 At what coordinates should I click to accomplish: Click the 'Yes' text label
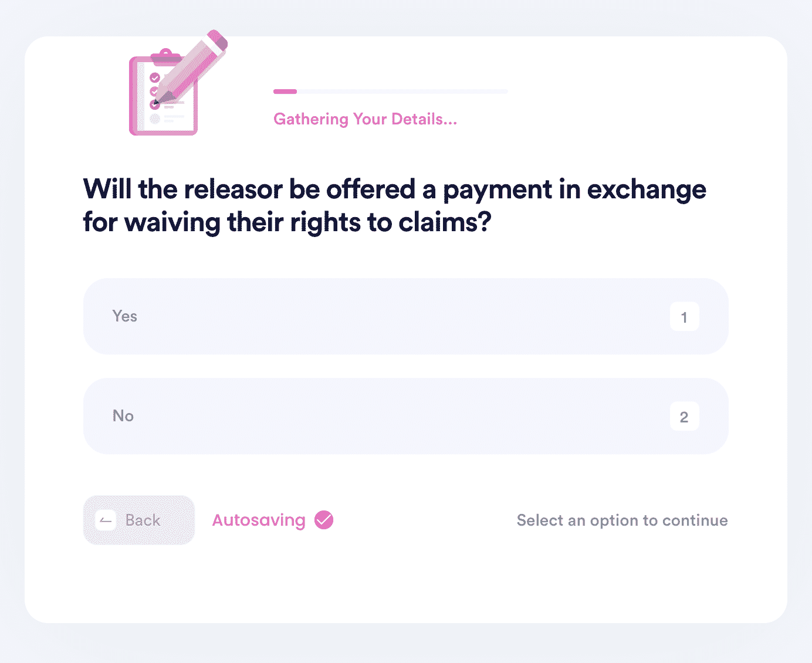pos(124,316)
